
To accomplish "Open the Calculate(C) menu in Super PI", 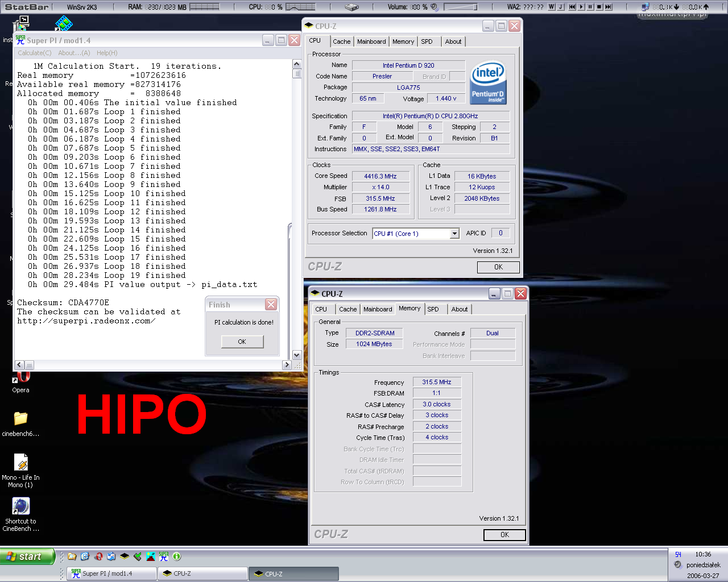I will (x=34, y=53).
